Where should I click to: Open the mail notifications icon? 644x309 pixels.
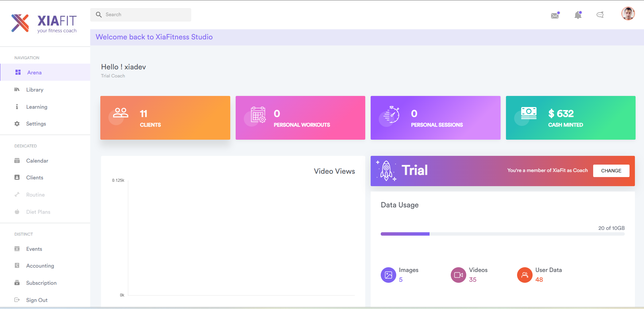tap(555, 15)
